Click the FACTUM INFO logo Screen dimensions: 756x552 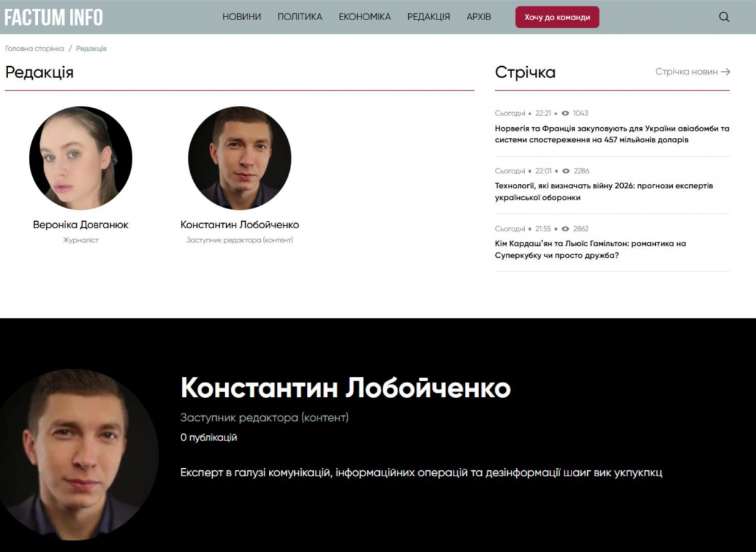tap(54, 17)
